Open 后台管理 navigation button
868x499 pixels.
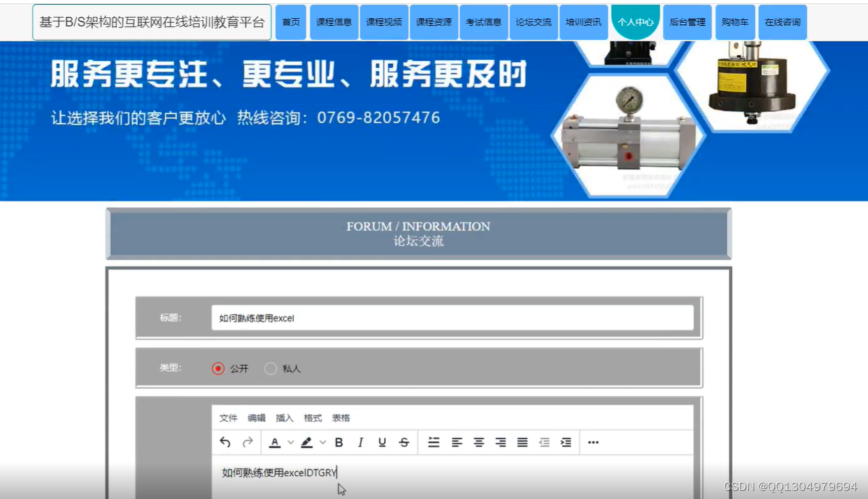point(687,22)
